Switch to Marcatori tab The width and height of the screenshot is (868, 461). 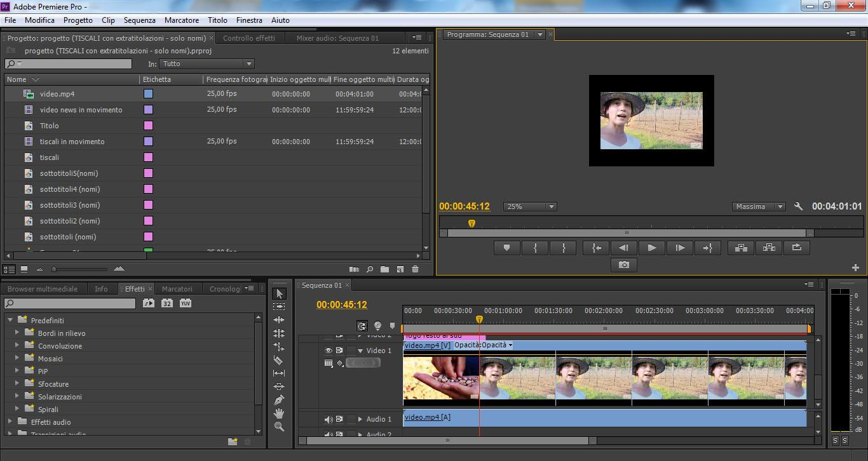click(177, 289)
